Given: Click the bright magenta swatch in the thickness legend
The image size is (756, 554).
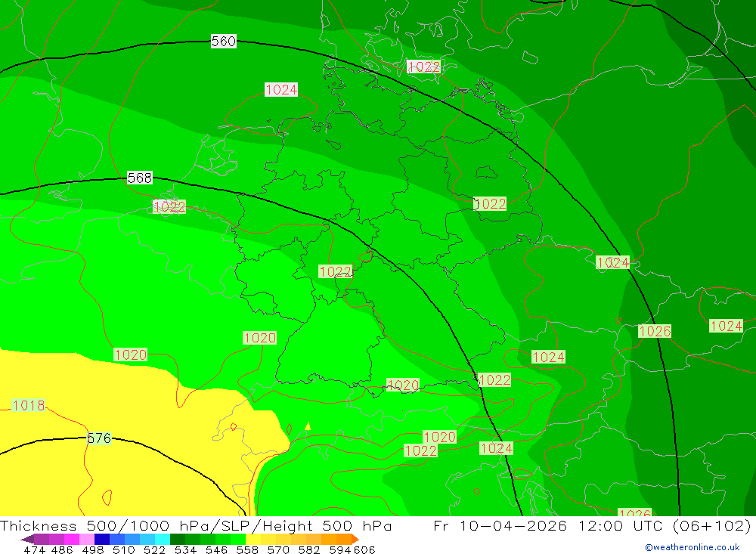Looking at the screenshot, I should (71, 539).
